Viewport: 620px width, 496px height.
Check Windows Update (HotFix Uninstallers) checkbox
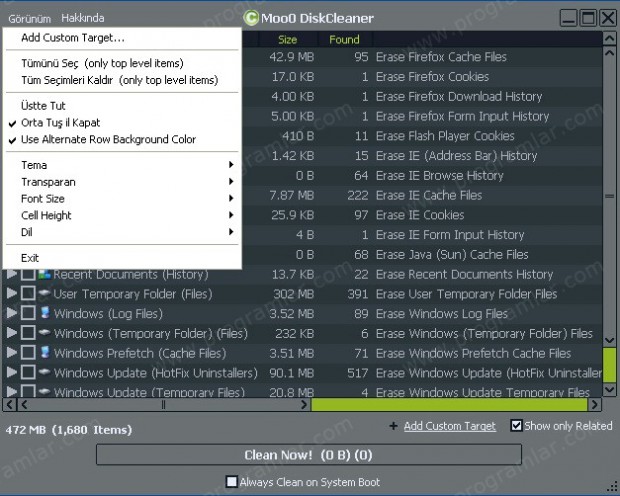pos(28,373)
